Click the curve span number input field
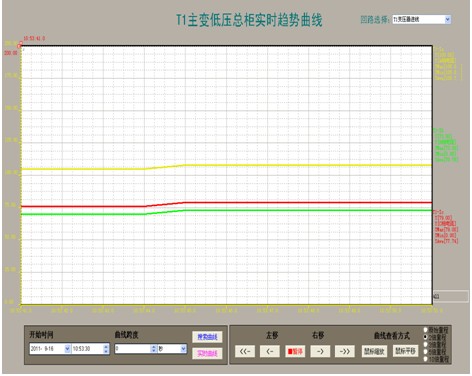This screenshot has width=472, height=376. tap(133, 349)
